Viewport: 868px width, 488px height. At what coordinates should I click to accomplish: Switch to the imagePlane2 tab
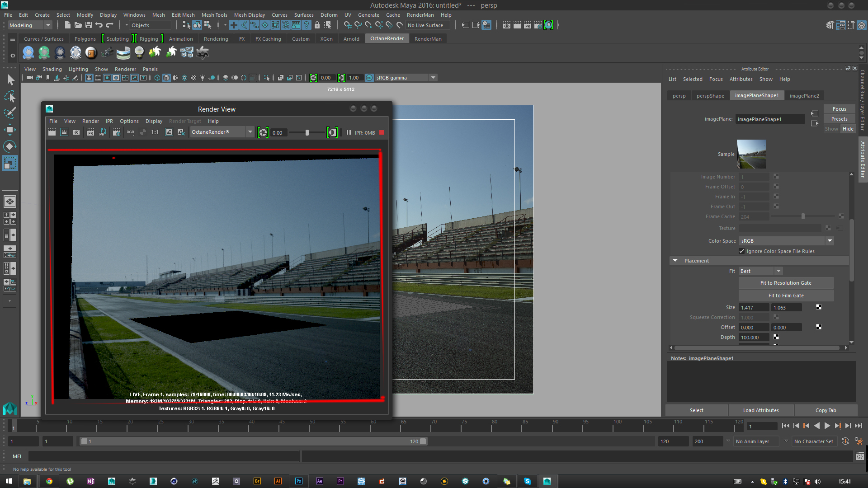click(x=804, y=96)
